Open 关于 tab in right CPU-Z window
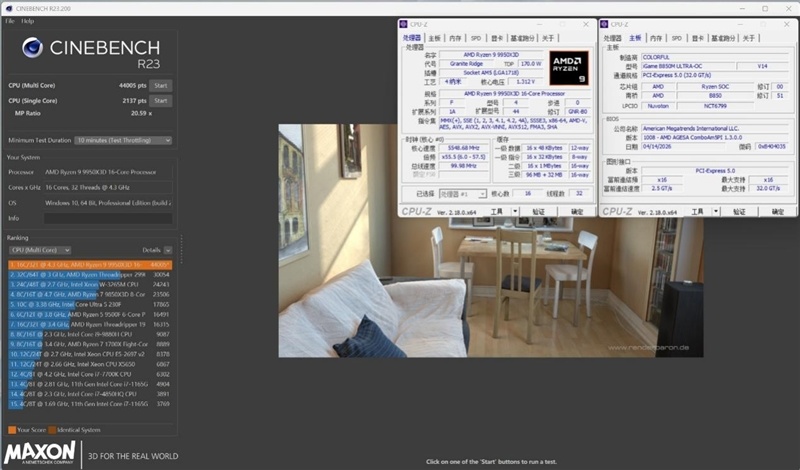Viewport: 800px width, 470px height. [x=749, y=38]
